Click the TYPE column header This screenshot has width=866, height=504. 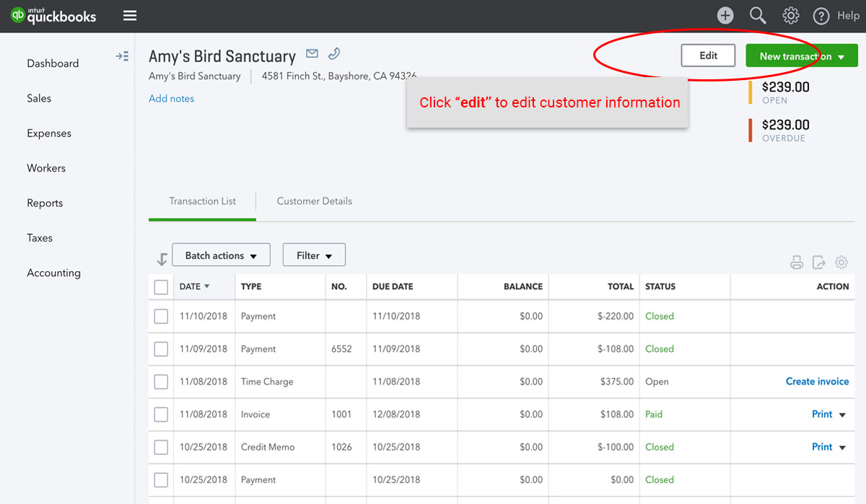(x=251, y=287)
